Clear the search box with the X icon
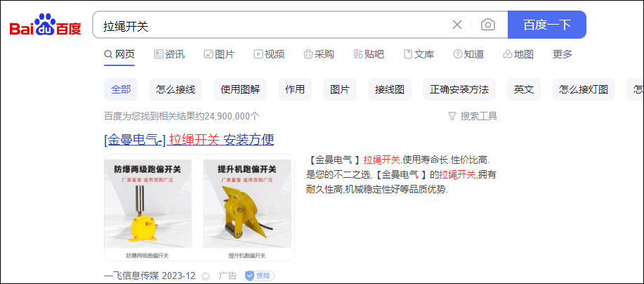Screen dimensions: 644x284 457,25
